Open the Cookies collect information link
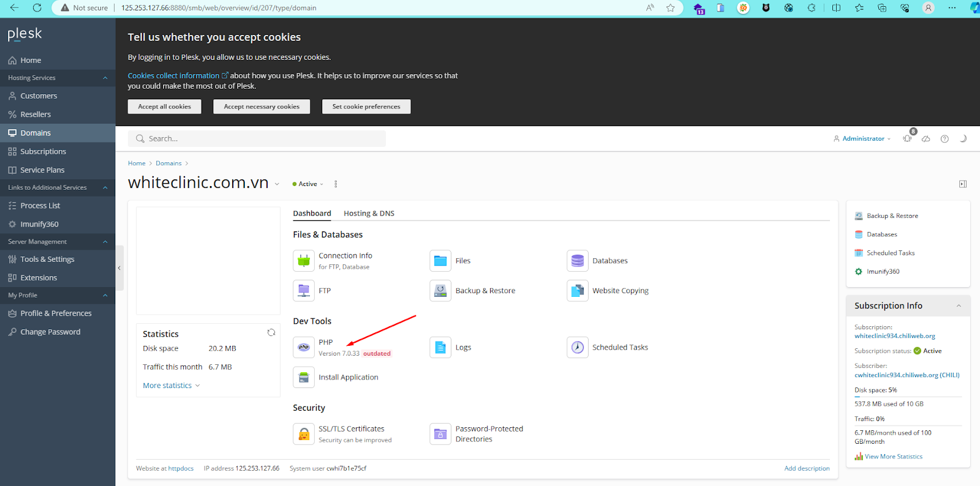Screen dimensions: 980x486 (178, 76)
